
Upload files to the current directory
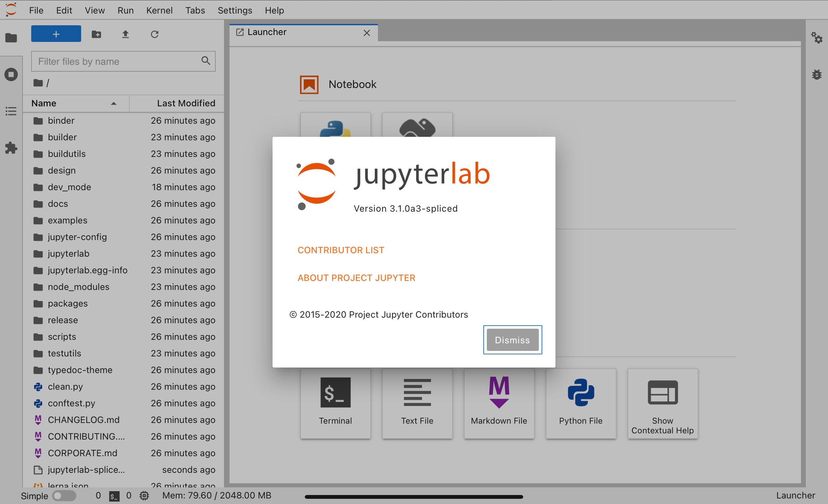tap(125, 34)
